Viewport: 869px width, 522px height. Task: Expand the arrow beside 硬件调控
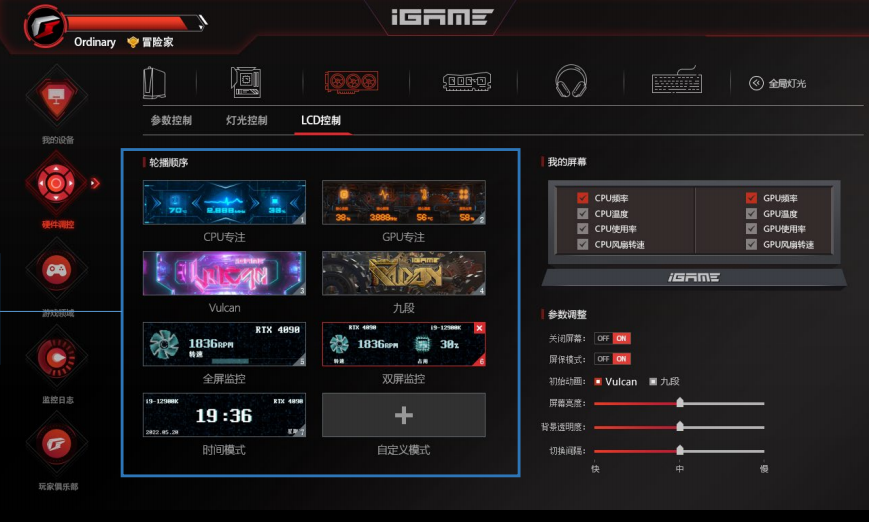point(96,183)
